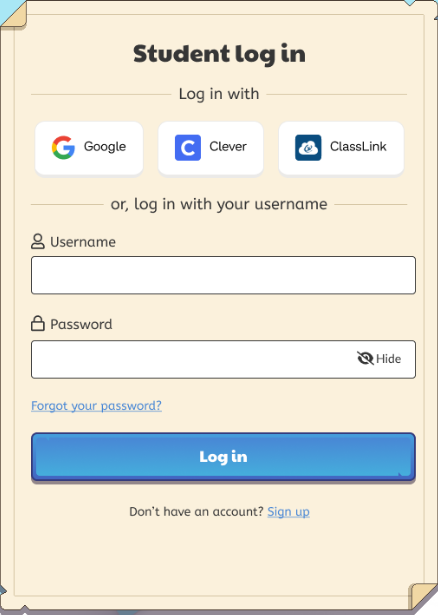Click the Username label text
The height and width of the screenshot is (615, 438).
[x=83, y=242]
